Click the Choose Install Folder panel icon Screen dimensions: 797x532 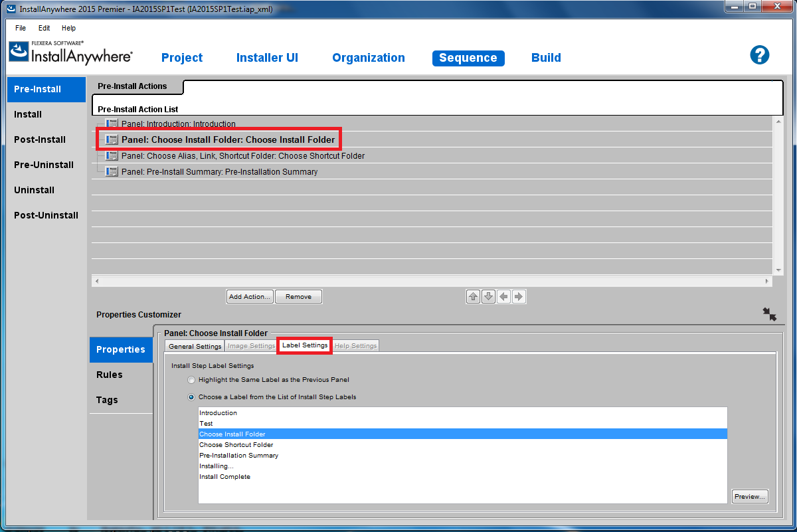[x=112, y=139]
